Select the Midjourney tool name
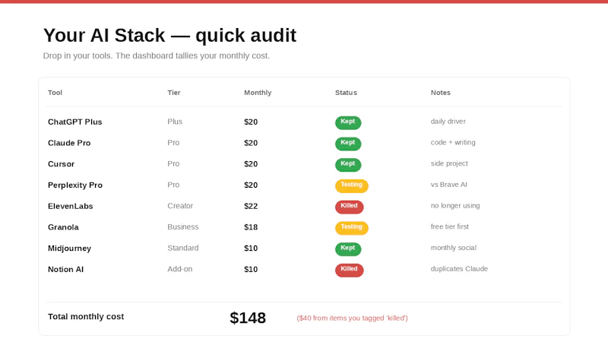This screenshot has height=364, width=608. pos(69,248)
